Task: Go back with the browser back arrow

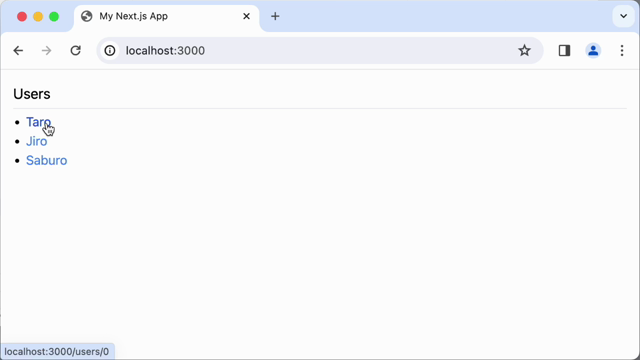Action: [x=18, y=51]
